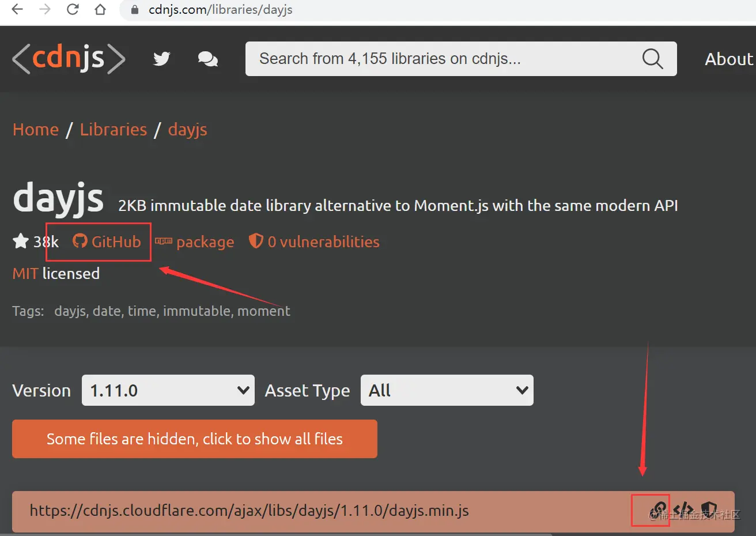Screen dimensions: 756x536
Task: Click the dayjs.min.js cloudflare URL text
Action: pyautogui.click(x=250, y=511)
